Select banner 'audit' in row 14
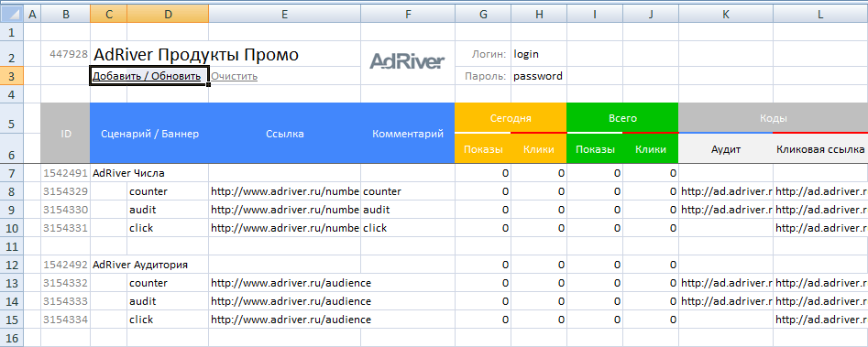Screen dimensions: 868x347 tap(168, 301)
